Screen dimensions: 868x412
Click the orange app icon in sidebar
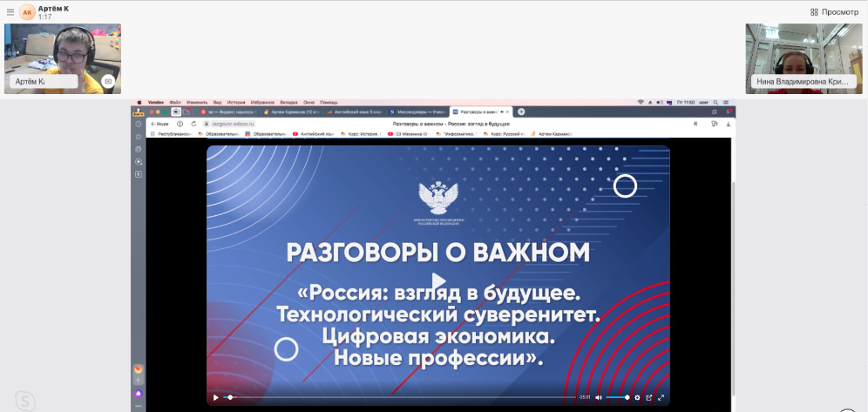click(139, 369)
